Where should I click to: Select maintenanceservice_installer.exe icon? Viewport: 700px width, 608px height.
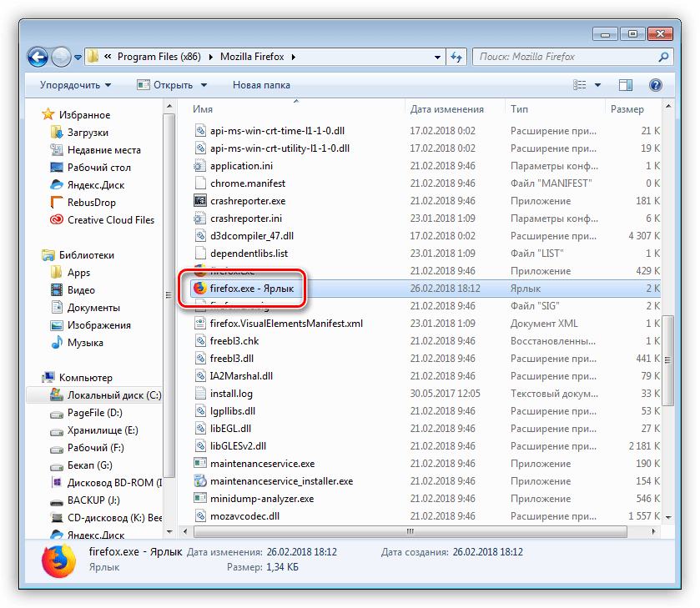click(x=200, y=480)
